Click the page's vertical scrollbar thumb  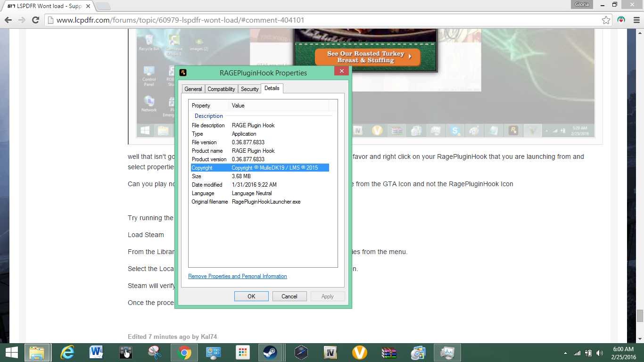[x=640, y=316]
